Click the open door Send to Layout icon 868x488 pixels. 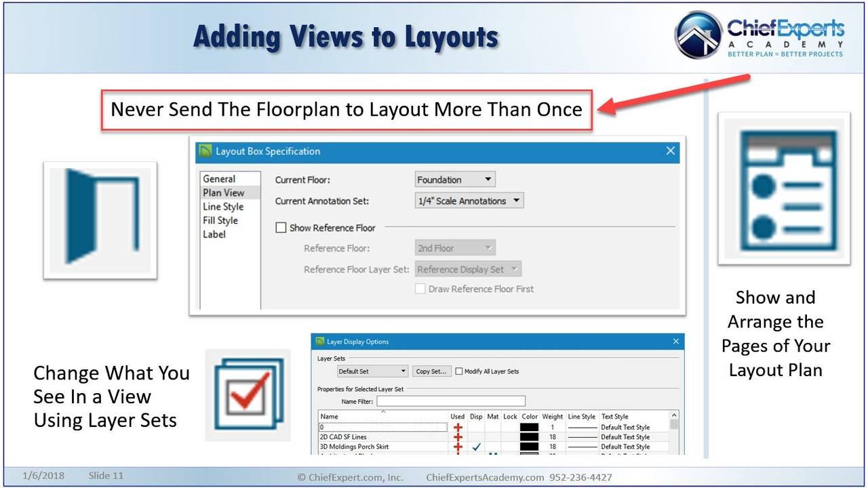[100, 220]
